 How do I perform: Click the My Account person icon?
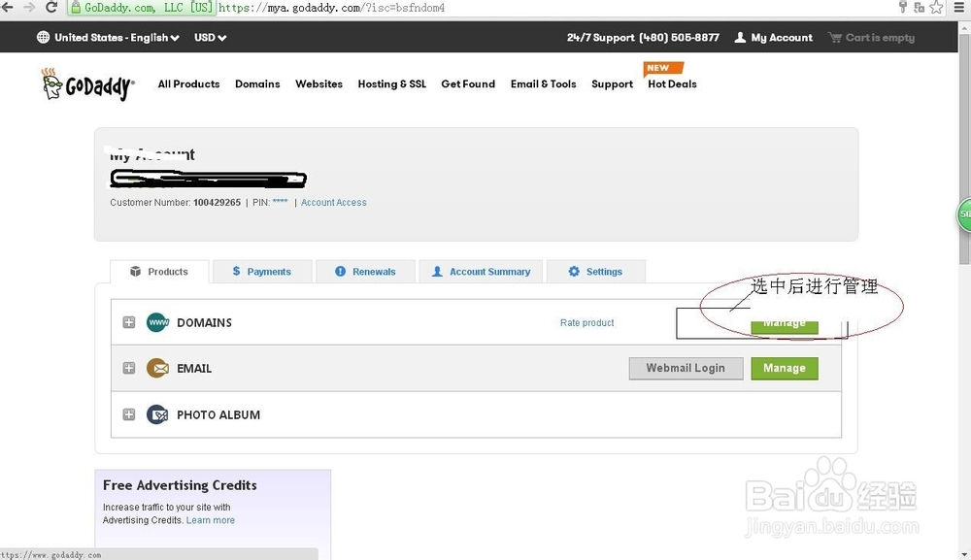(x=740, y=37)
